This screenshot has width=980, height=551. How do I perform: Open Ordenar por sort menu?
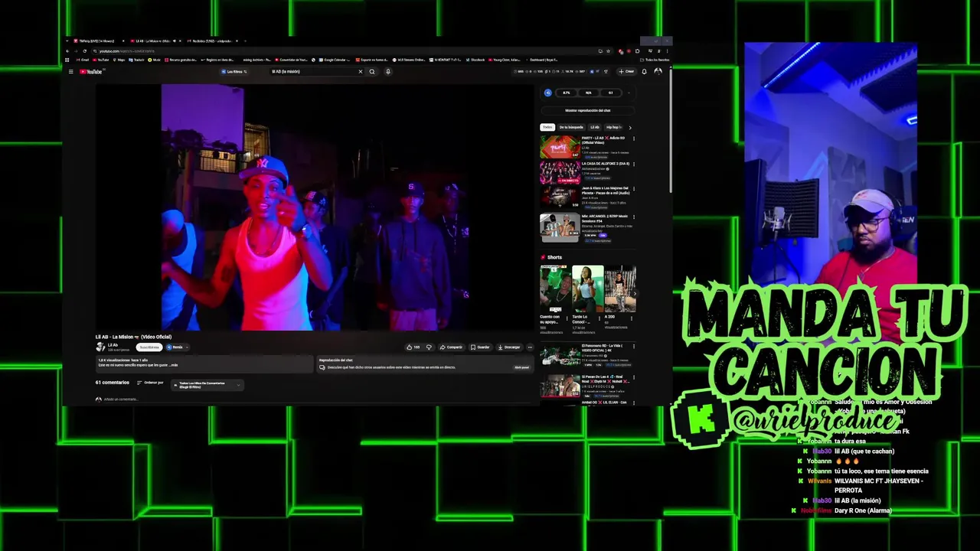click(x=150, y=383)
